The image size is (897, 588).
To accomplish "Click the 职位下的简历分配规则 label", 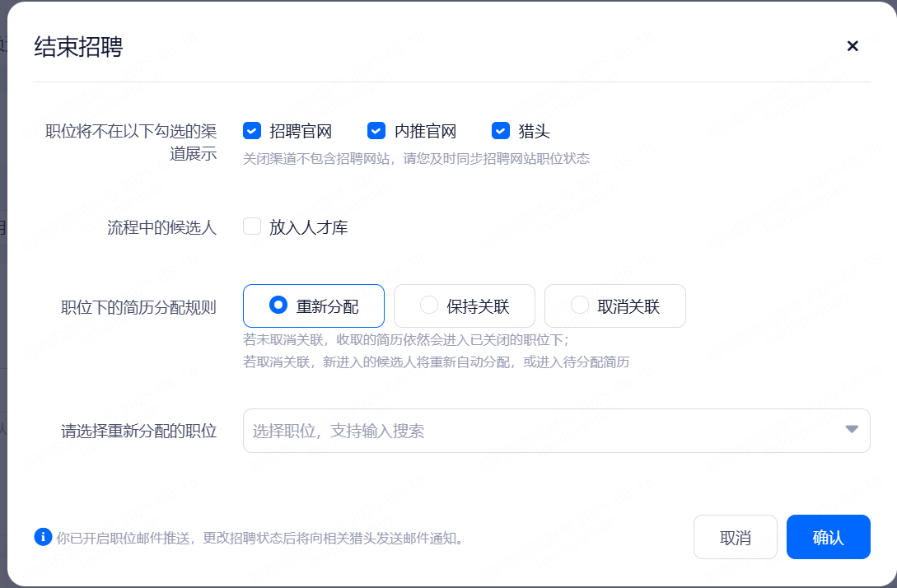I will [x=138, y=308].
